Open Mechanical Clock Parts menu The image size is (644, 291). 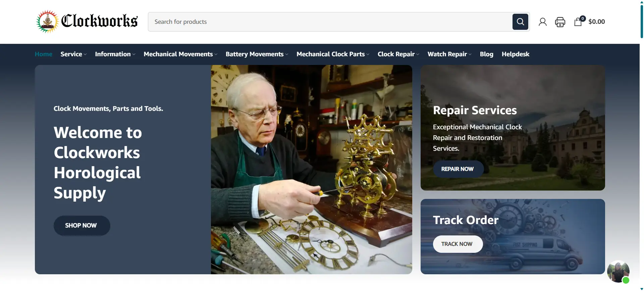[333, 54]
